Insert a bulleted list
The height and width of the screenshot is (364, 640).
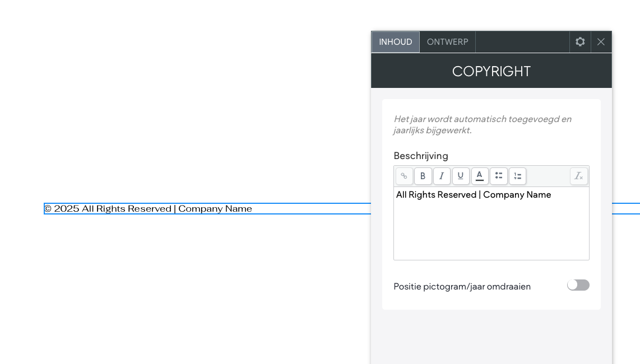(x=499, y=176)
